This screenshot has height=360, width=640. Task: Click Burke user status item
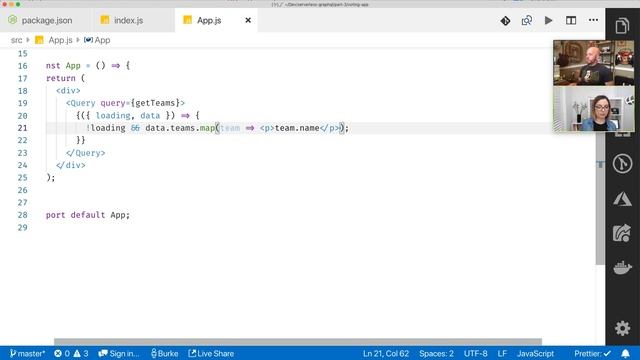(164, 353)
